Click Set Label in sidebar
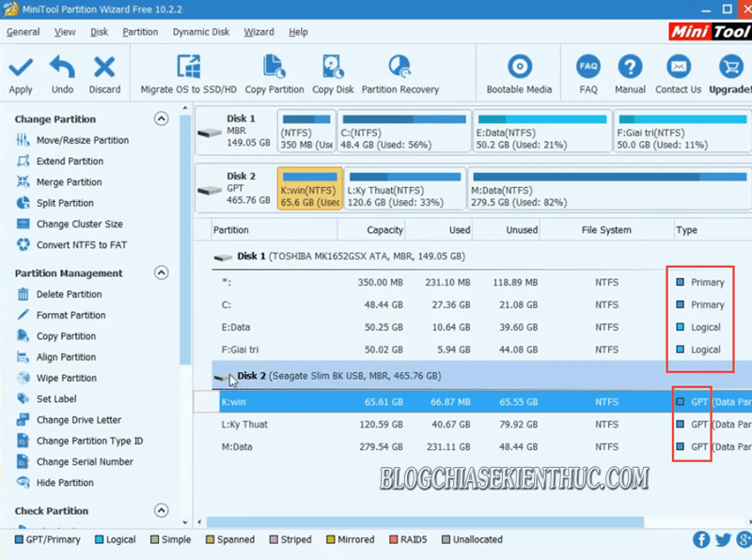This screenshot has height=560, width=752. (56, 399)
